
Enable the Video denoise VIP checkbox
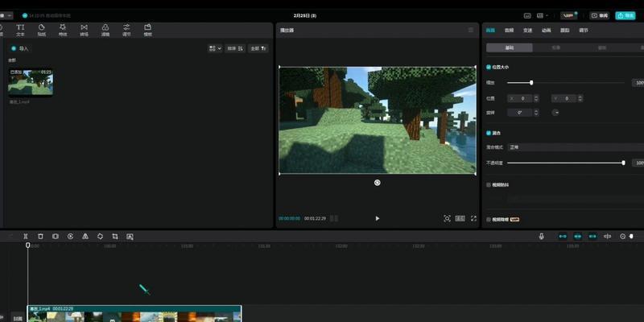pos(489,220)
